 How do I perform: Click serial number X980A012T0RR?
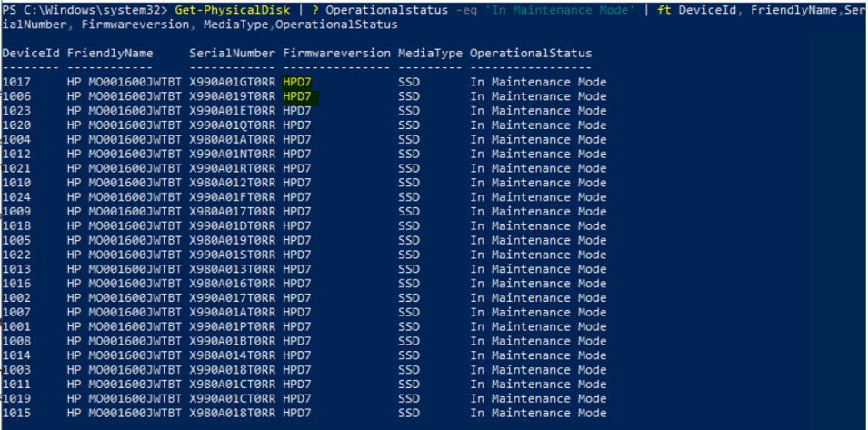233,183
